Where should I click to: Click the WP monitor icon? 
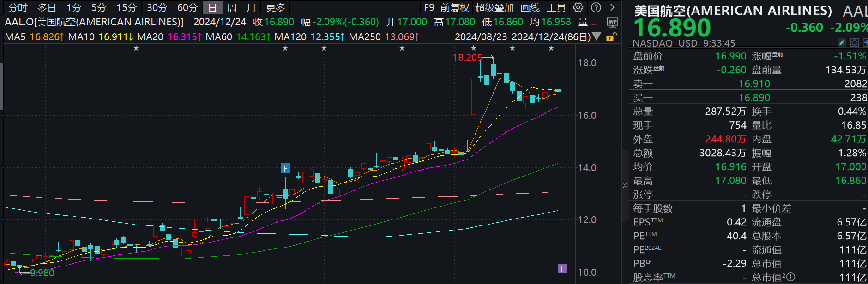tap(612, 22)
